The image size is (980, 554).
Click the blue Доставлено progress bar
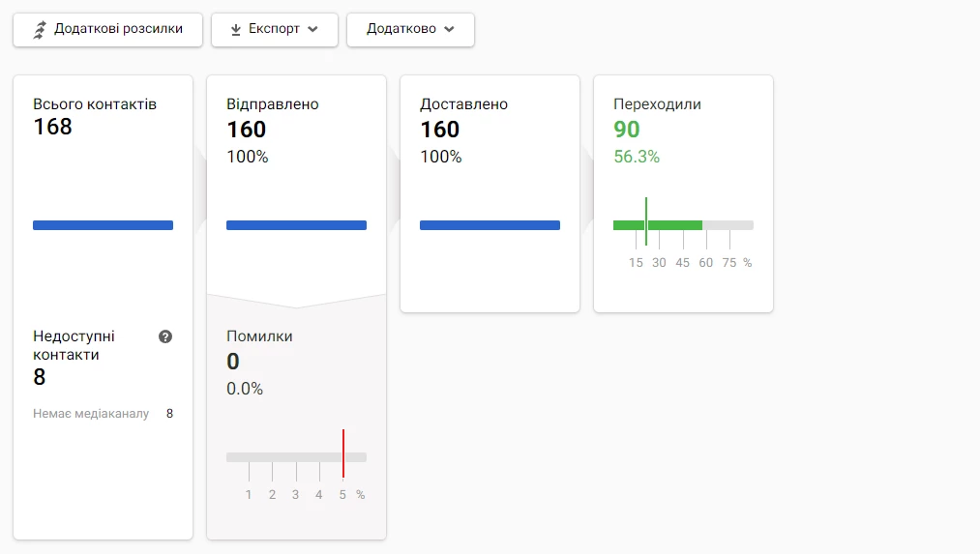click(x=490, y=225)
